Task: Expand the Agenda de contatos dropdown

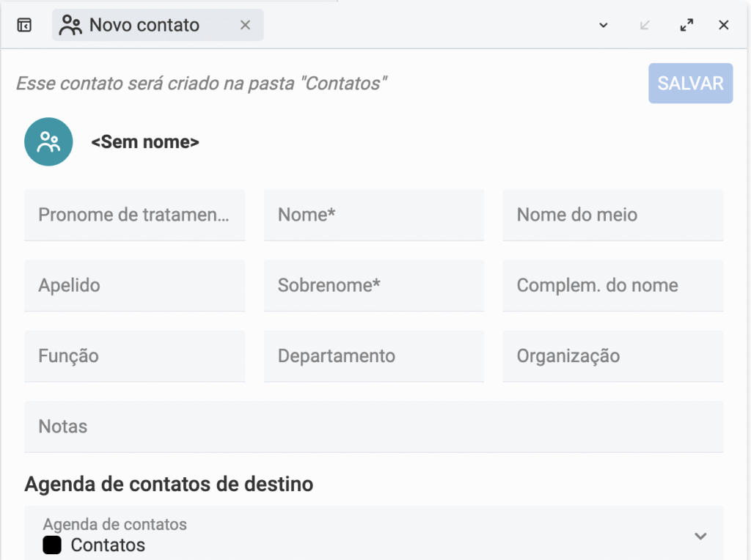Action: click(700, 536)
